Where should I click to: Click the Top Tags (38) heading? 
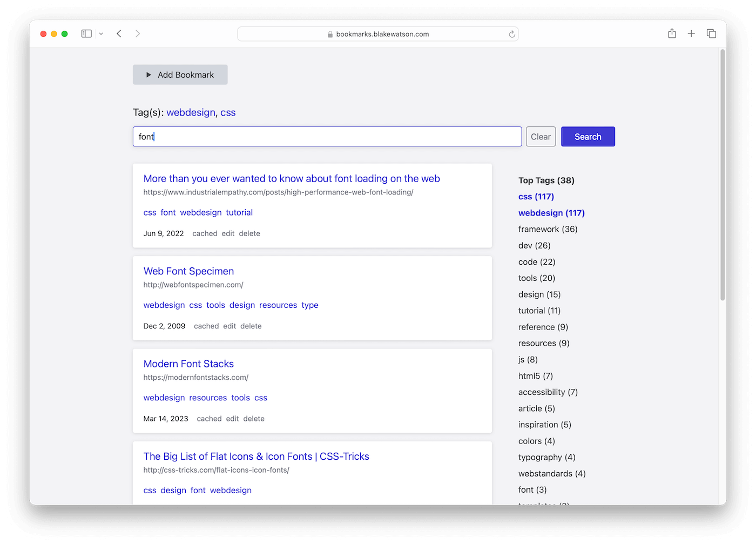coord(546,180)
